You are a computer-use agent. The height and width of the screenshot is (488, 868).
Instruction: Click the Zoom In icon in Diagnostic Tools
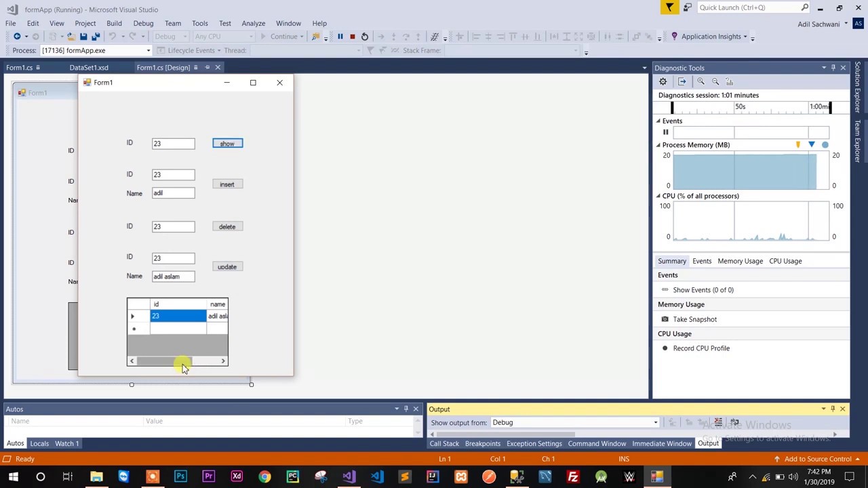click(x=701, y=81)
